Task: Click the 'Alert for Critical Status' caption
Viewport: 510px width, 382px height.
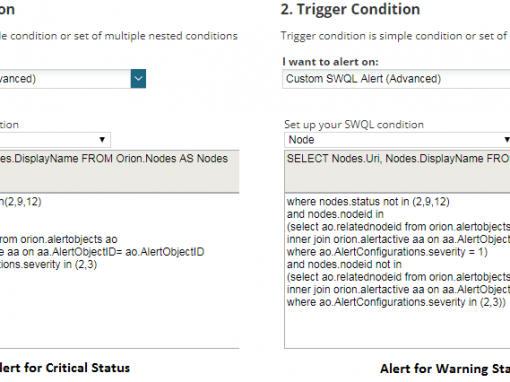Action: coord(65,368)
